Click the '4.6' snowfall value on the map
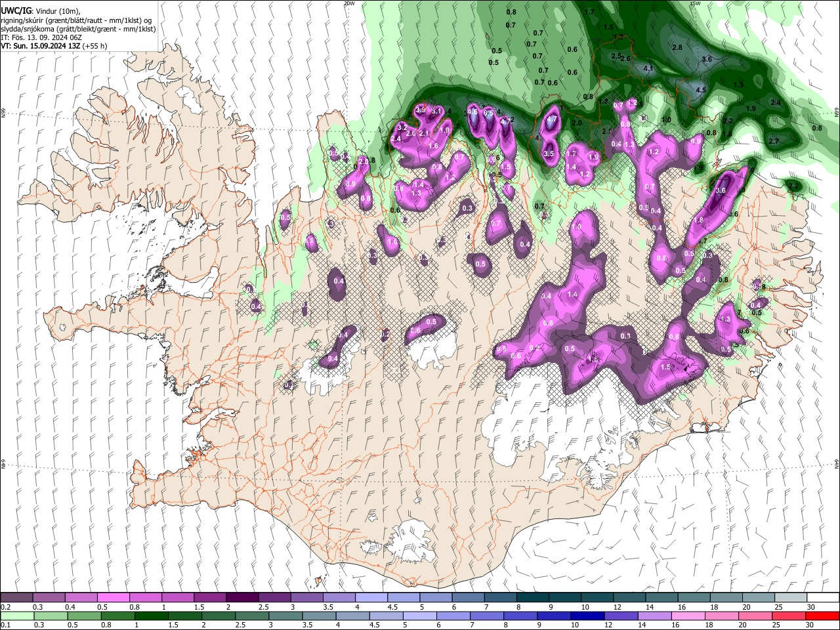This screenshot has height=630, width=840. pos(473,112)
